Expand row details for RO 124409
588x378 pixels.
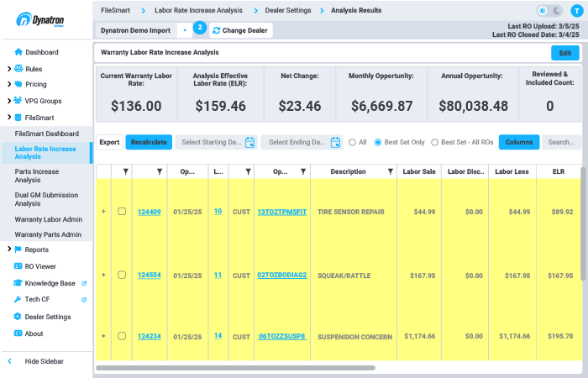(x=103, y=212)
